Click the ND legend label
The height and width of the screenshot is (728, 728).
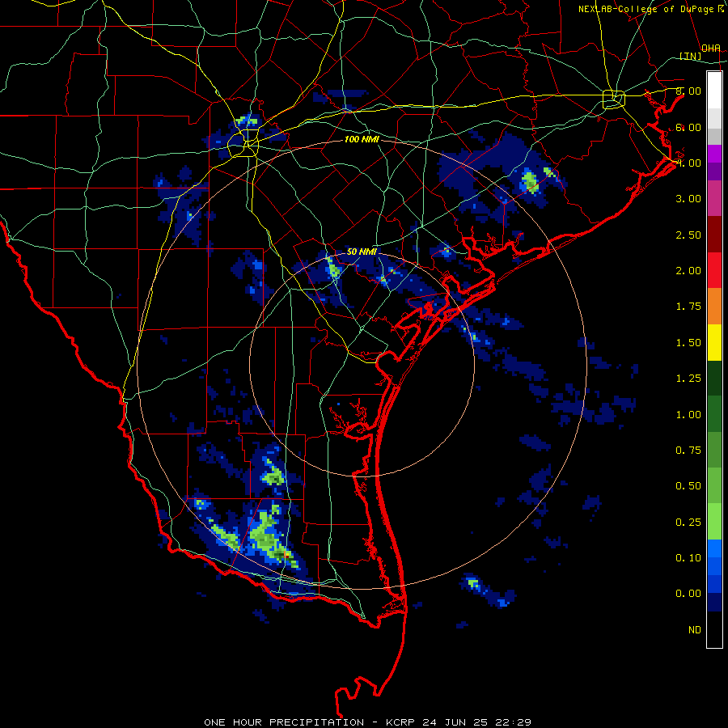(695, 630)
